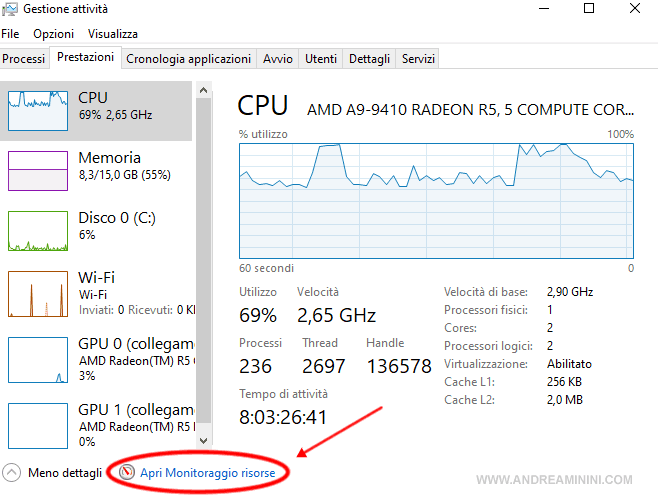Viewport: 658px width, 496px height.
Task: Click sidebar scrollbar down arrow
Action: click(204, 441)
